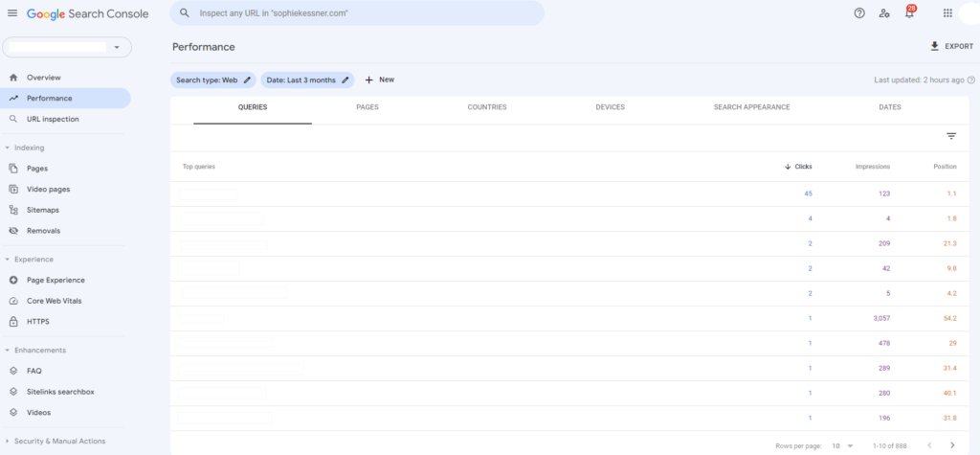Screen dimensions: 980x455
Task: Click URL inspection magnifier icon
Action: pyautogui.click(x=13, y=119)
